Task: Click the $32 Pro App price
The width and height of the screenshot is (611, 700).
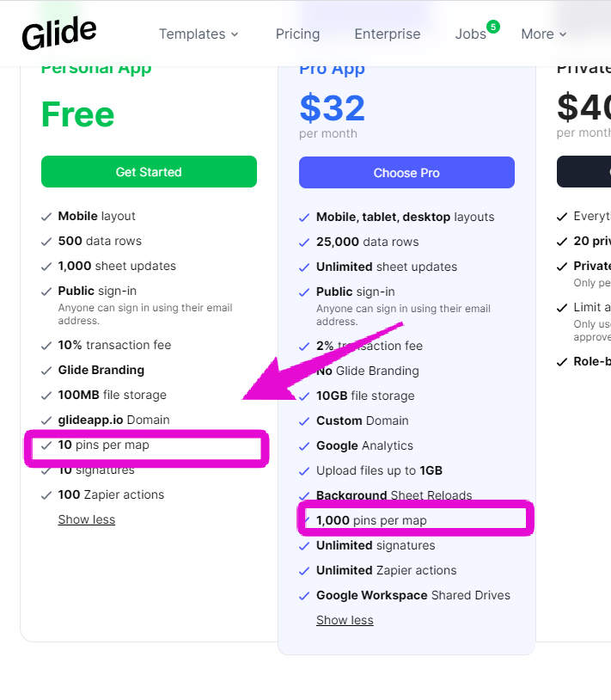Action: coord(333,108)
